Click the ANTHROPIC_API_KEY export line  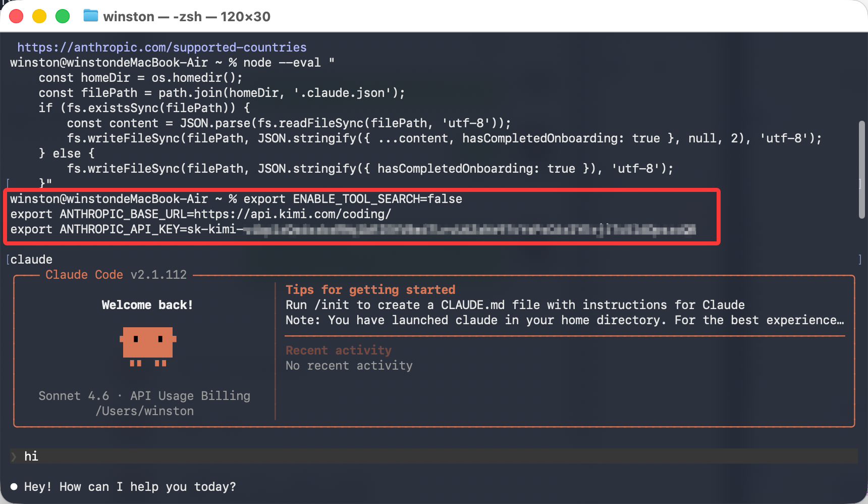[353, 229]
